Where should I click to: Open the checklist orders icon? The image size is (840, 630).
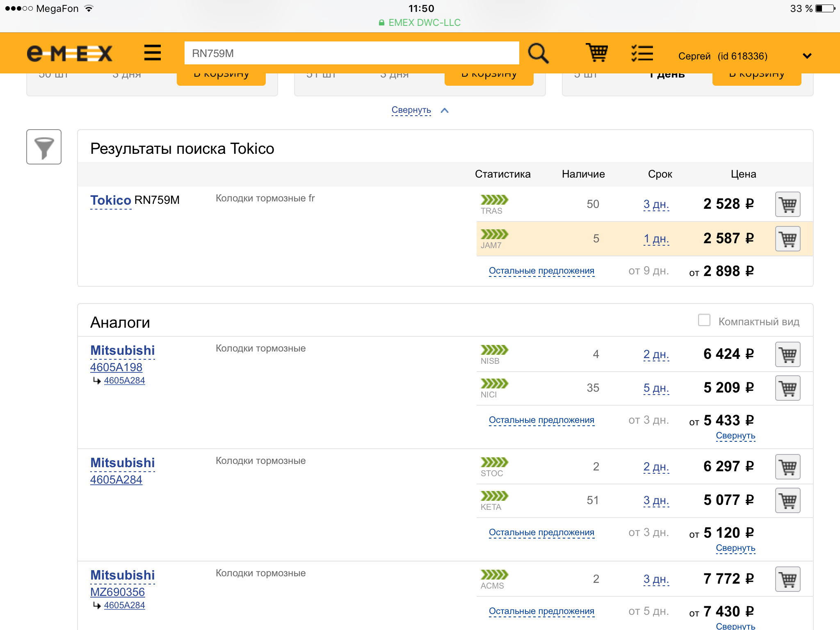click(642, 53)
